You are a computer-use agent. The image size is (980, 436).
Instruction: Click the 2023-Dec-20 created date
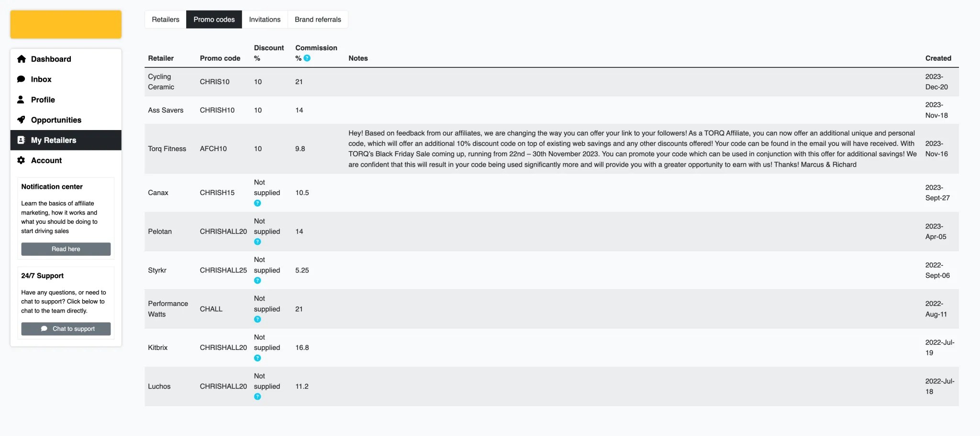click(x=936, y=82)
